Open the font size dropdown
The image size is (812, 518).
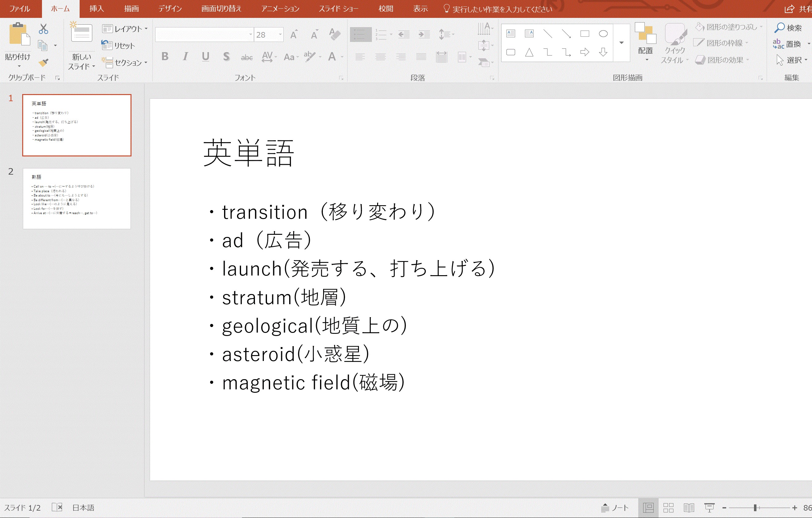click(280, 34)
